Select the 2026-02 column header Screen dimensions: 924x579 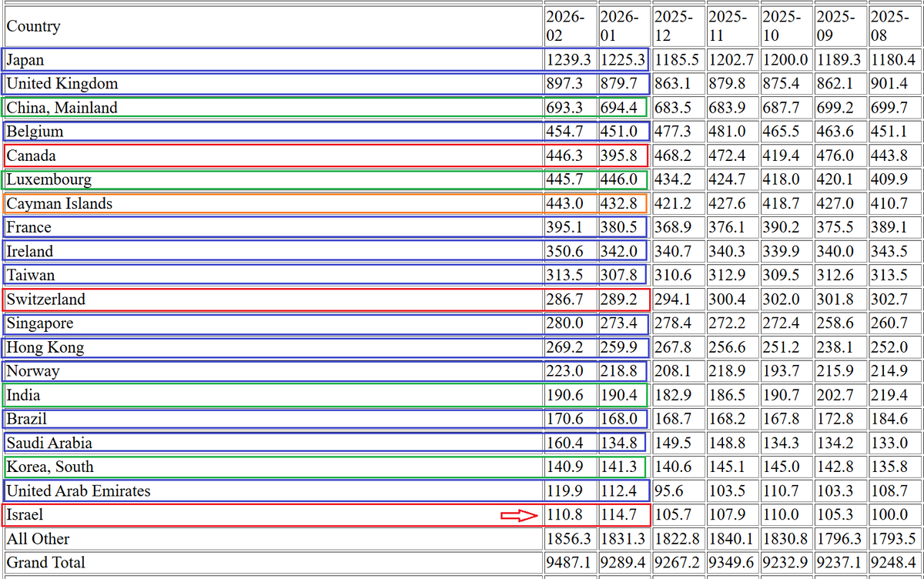(x=570, y=26)
